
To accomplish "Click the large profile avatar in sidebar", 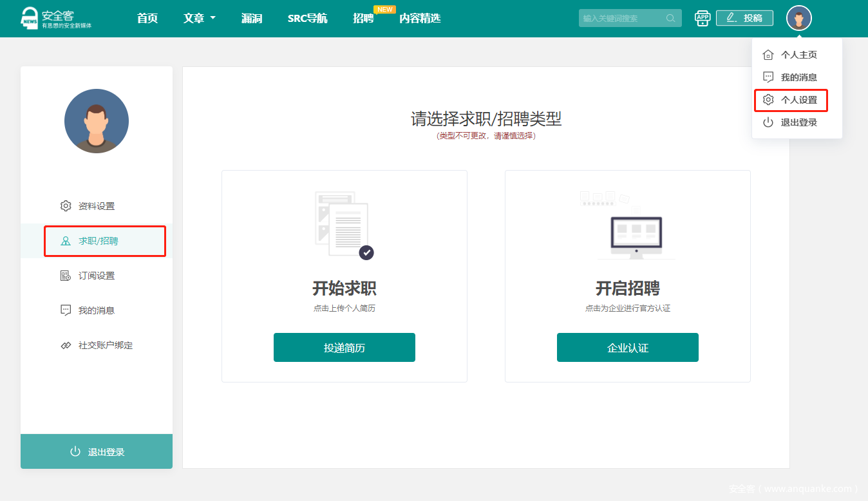I will pos(97,121).
